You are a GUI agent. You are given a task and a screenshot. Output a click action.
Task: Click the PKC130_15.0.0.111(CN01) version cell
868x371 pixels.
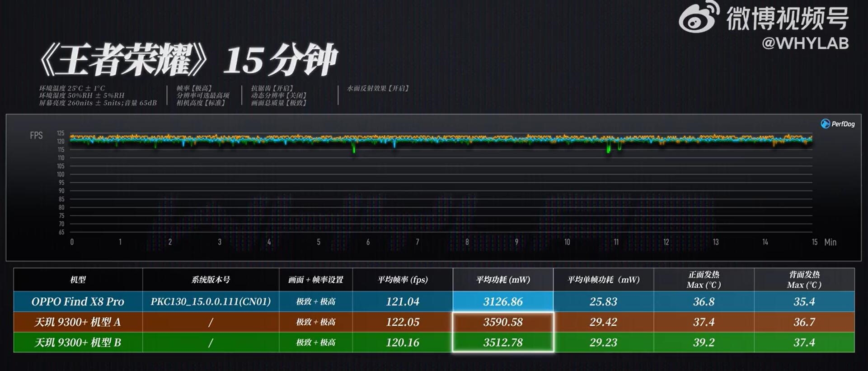tap(211, 302)
